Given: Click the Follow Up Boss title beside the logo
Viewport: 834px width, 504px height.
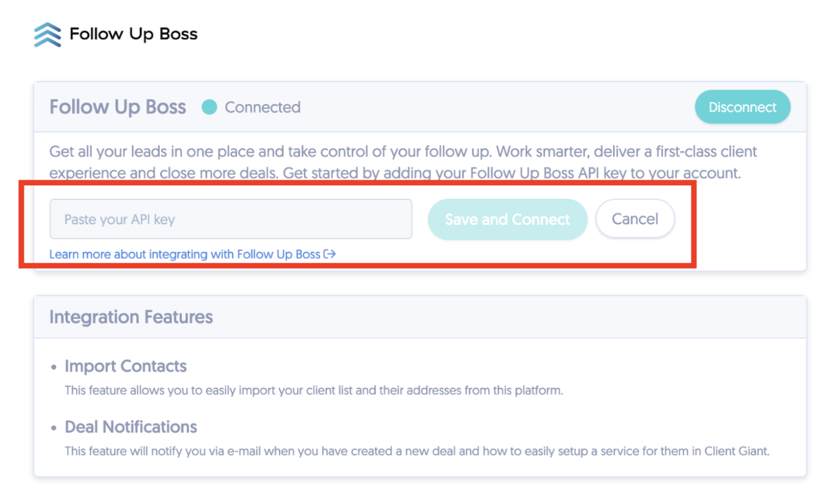Looking at the screenshot, I should coord(134,34).
